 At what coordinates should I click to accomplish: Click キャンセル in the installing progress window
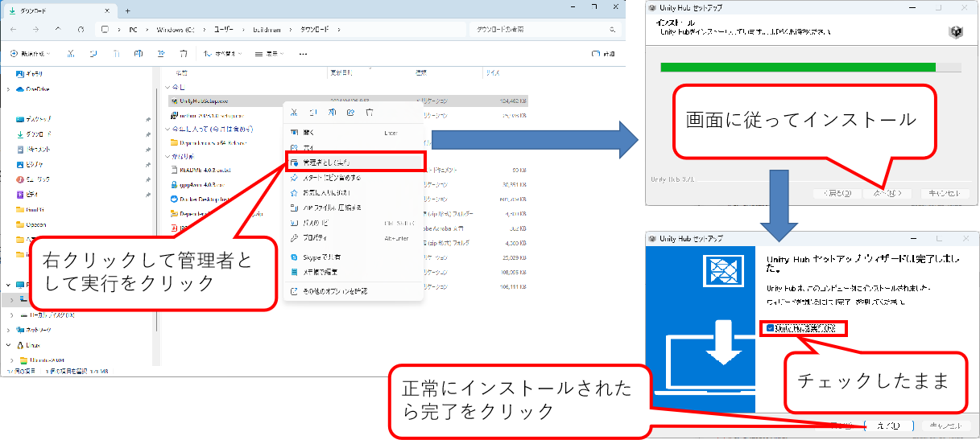click(945, 194)
